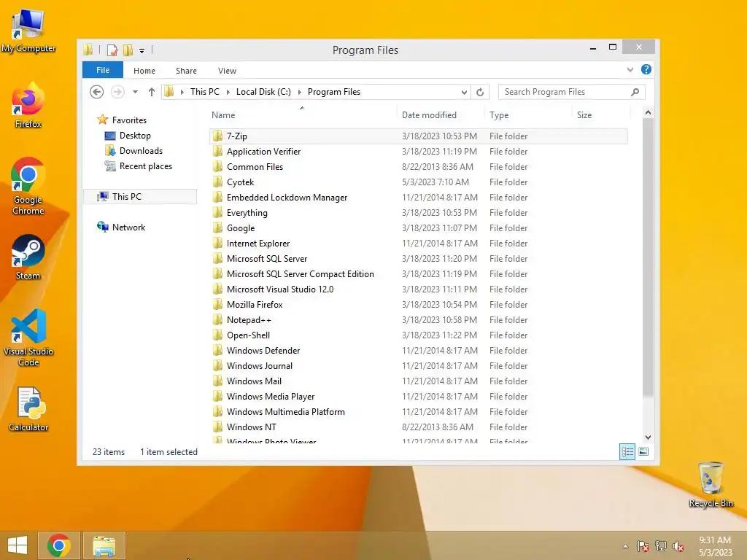This screenshot has height=560, width=747.
Task: Open Customize Quick Access Toolbar dropdown
Action: point(142,50)
